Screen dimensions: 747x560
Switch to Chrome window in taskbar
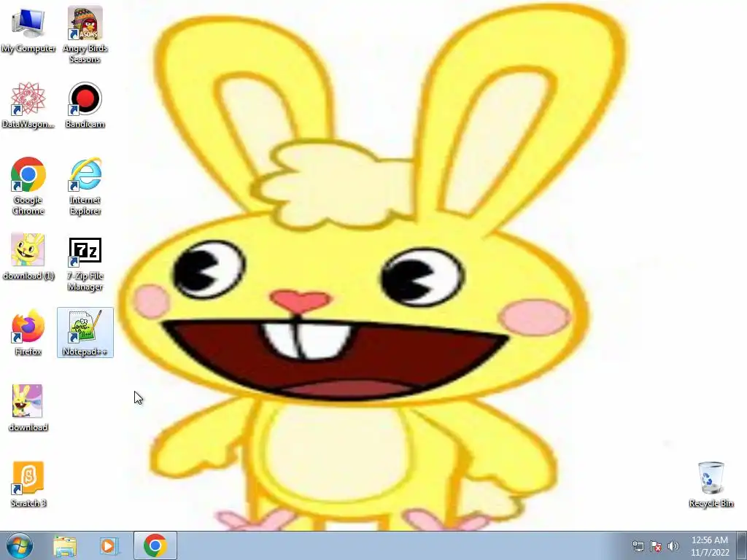(x=155, y=545)
